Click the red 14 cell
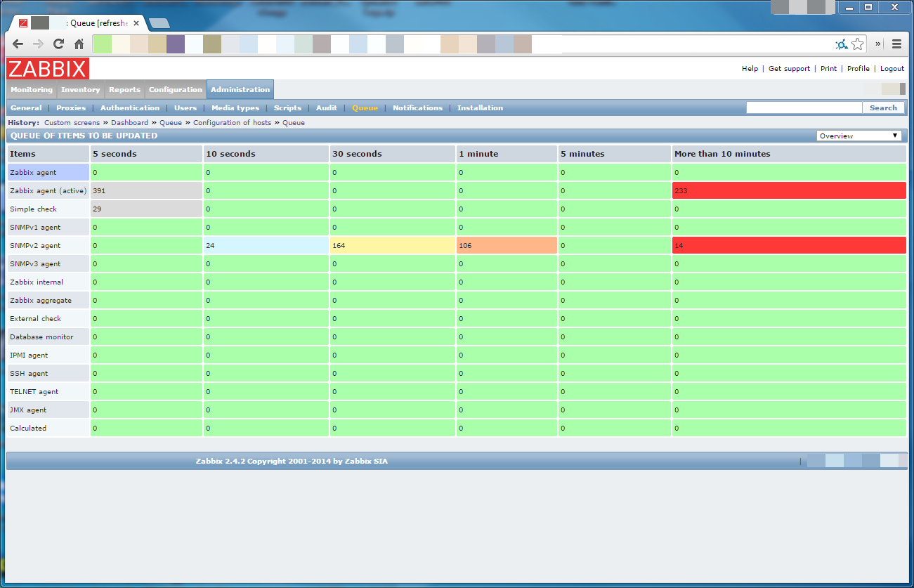Screen dimensions: 914x588 [789, 245]
